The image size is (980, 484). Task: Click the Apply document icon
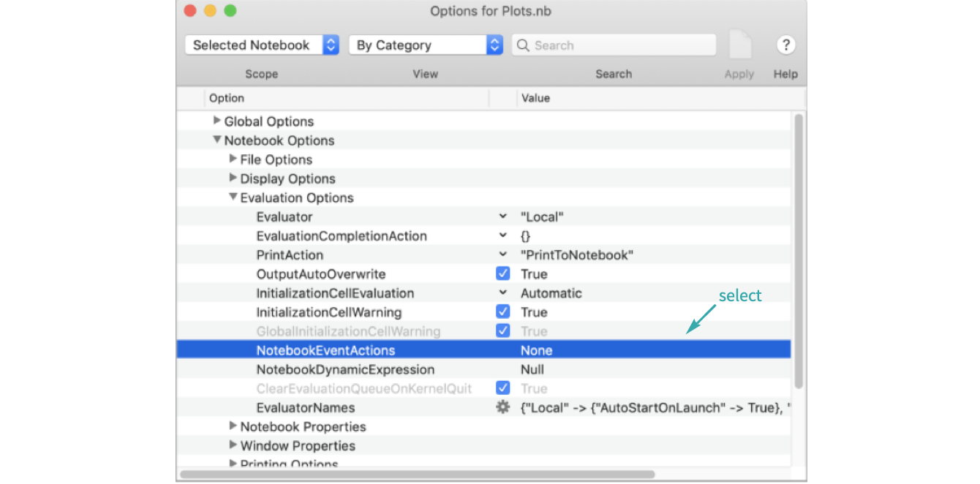tap(740, 45)
